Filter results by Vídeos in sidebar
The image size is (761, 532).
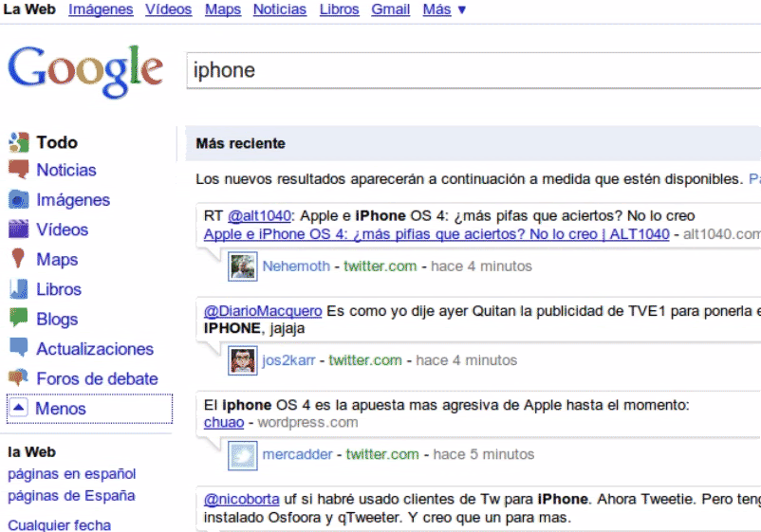[62, 229]
